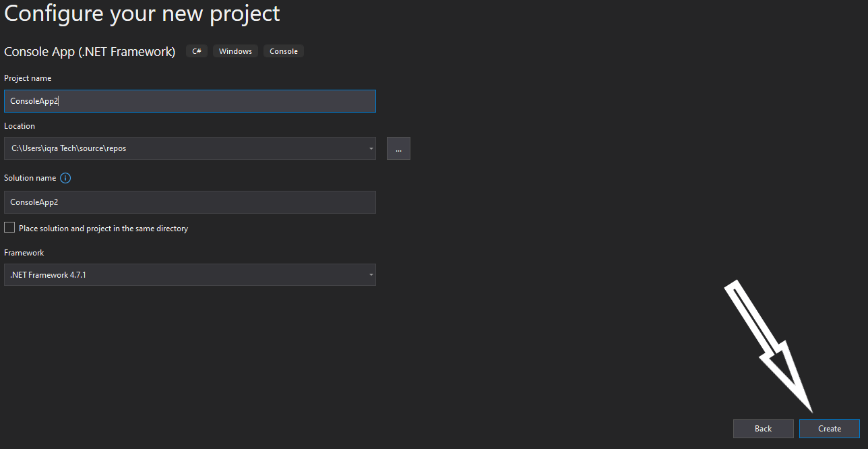Click the Solution name info icon
Screen dimensions: 868x449
point(65,178)
